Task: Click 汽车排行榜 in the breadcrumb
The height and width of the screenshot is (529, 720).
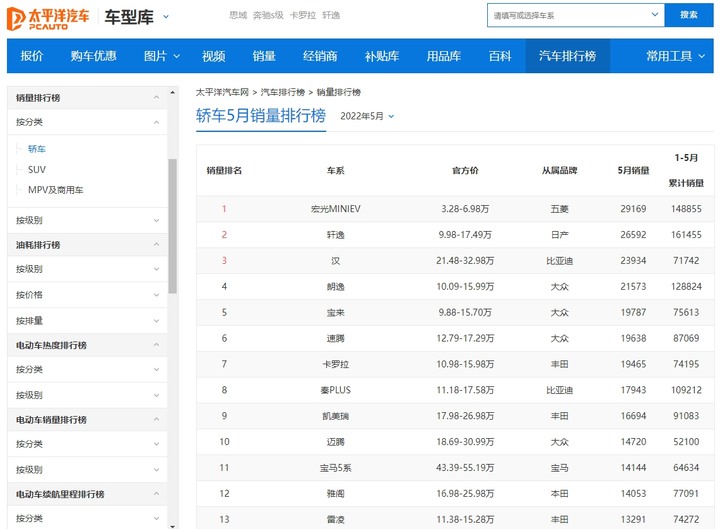Action: [283, 92]
